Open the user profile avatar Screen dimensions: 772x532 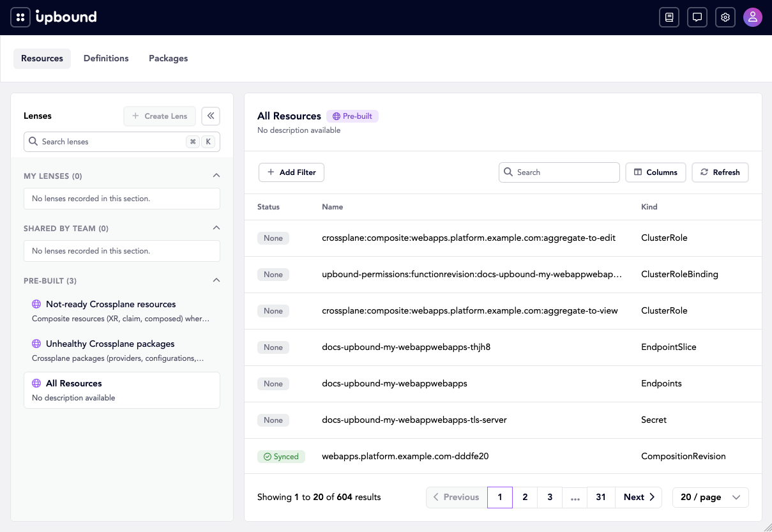753,17
